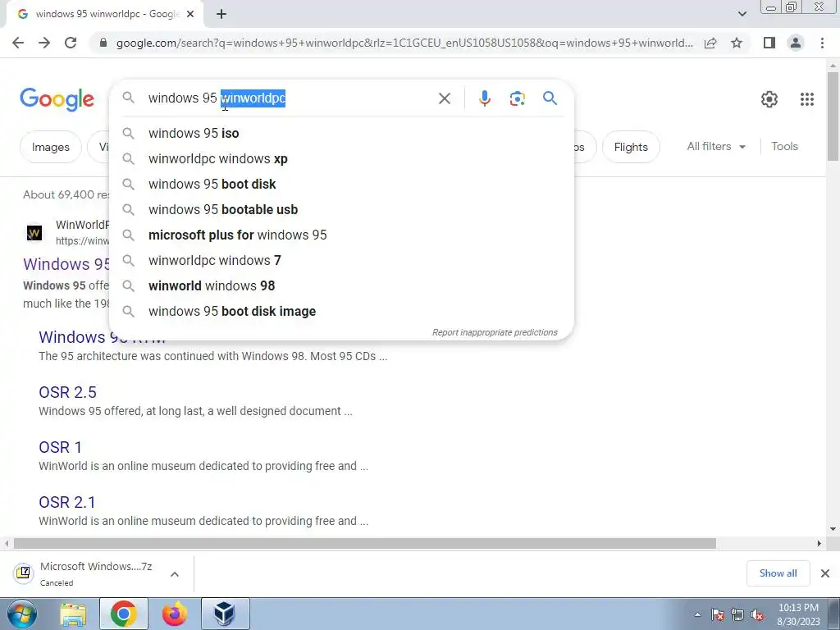Close the downloads bar

(x=825, y=573)
